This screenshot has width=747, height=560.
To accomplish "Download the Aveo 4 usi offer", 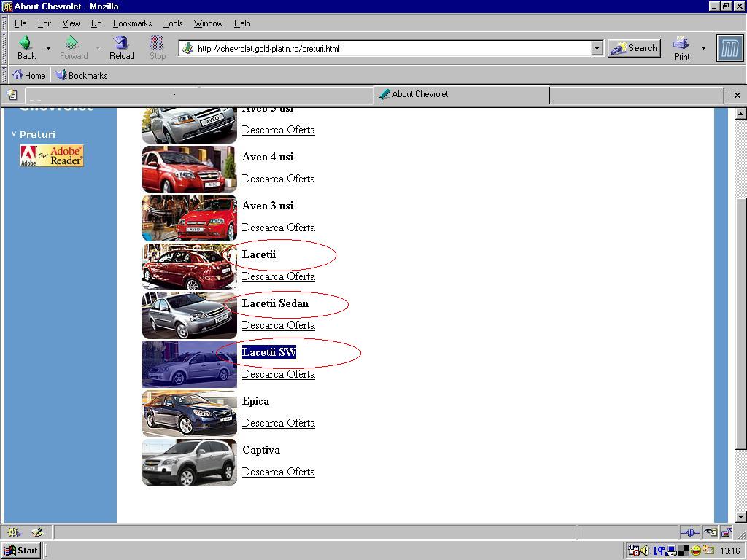I will pos(278,179).
